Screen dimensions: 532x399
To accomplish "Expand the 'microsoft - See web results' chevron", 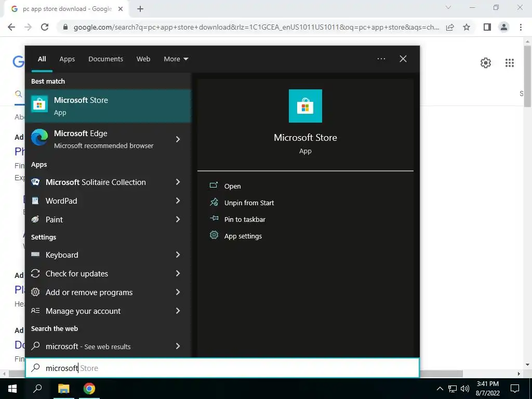I will coord(178,345).
